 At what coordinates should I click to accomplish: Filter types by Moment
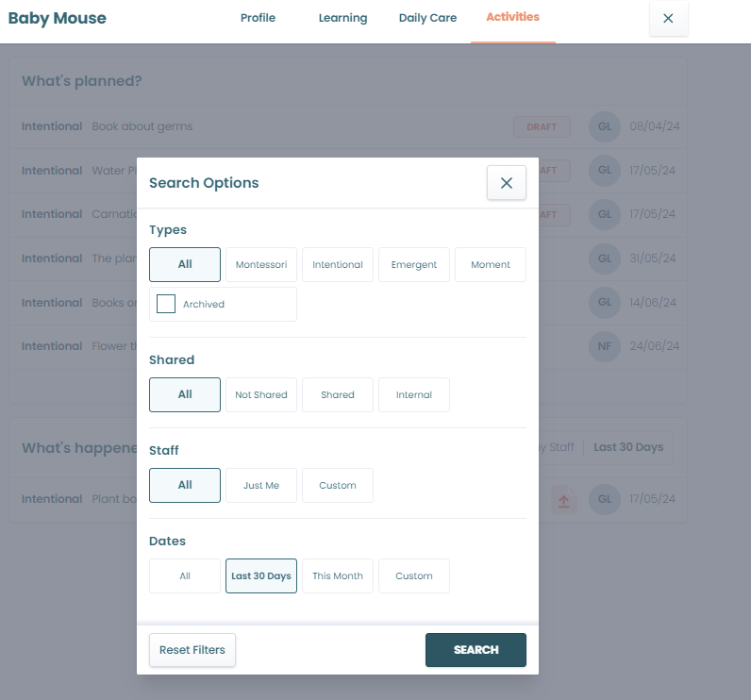pos(491,264)
